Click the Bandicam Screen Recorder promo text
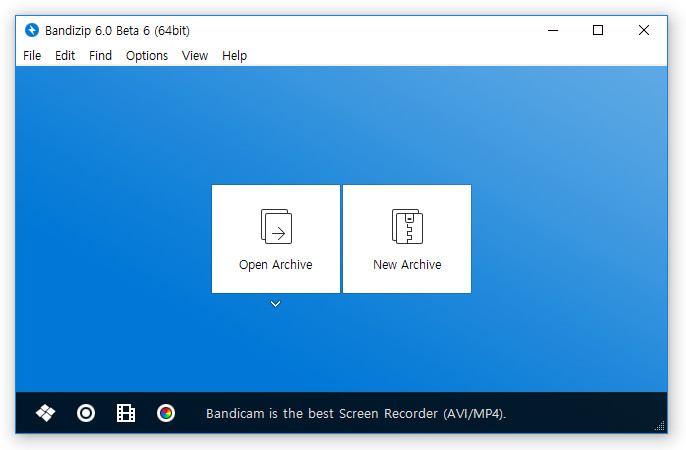This screenshot has height=450, width=686. point(356,414)
